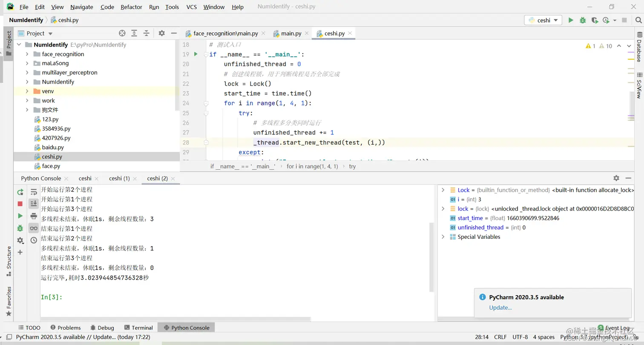
Task: Add new console with the plus icon
Action: click(20, 252)
